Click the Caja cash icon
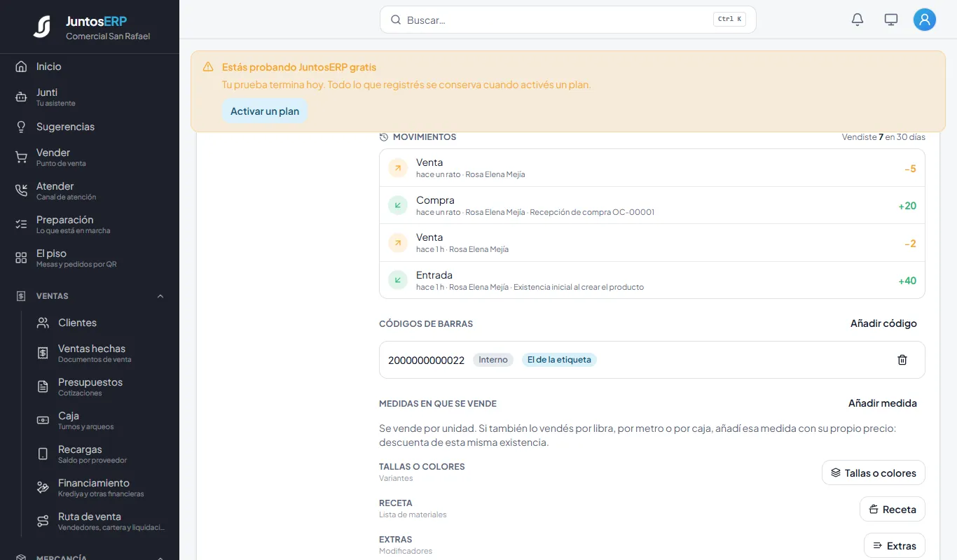This screenshot has width=957, height=560. 43,421
